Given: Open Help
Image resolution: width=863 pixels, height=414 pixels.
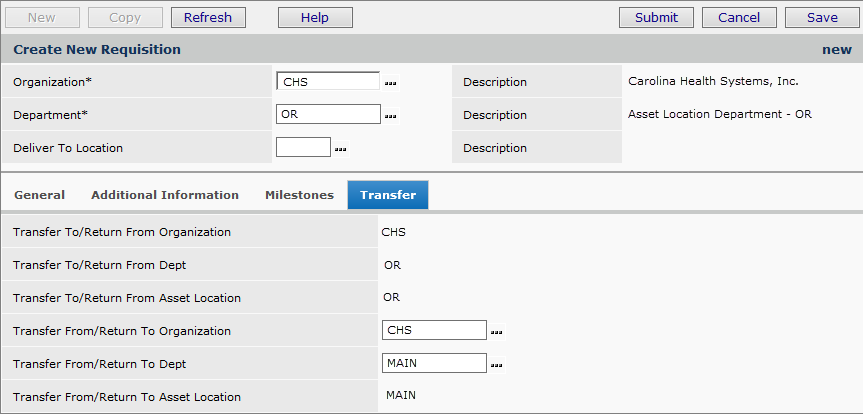Looking at the screenshot, I should [315, 17].
